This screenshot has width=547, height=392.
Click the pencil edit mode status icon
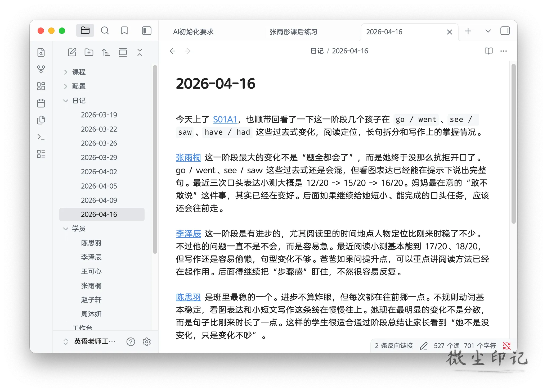(x=424, y=346)
